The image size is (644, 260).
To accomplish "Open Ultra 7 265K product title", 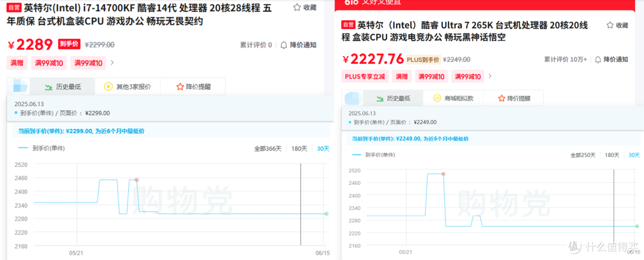I will coord(465,32).
